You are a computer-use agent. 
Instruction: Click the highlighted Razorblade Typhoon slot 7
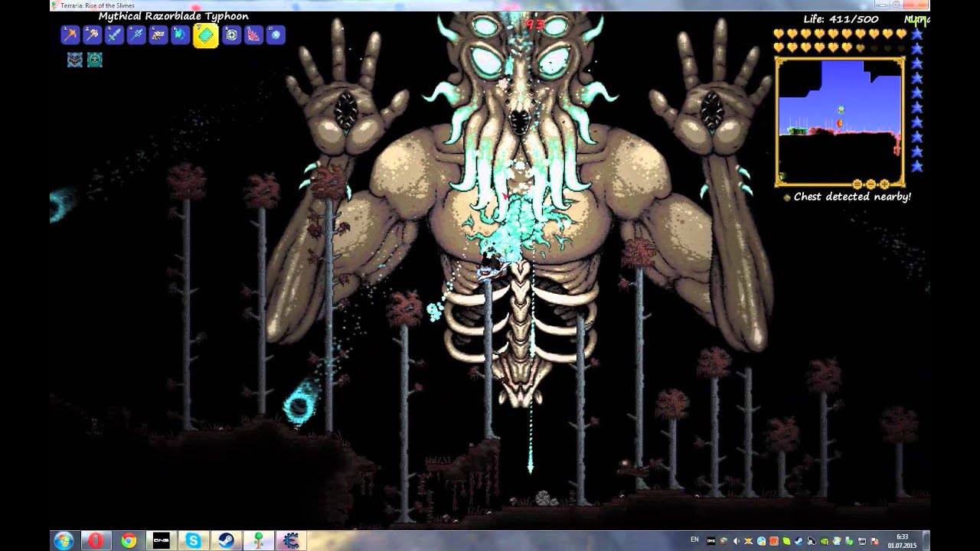(205, 35)
